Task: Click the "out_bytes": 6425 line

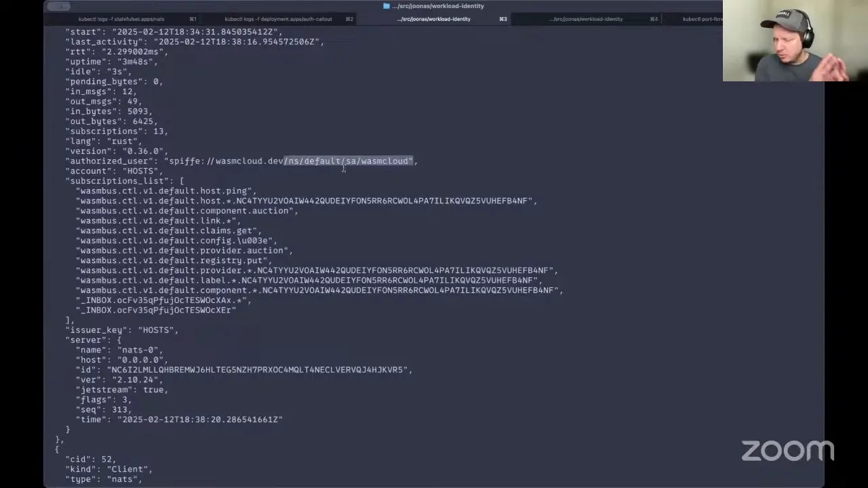Action: click(112, 121)
